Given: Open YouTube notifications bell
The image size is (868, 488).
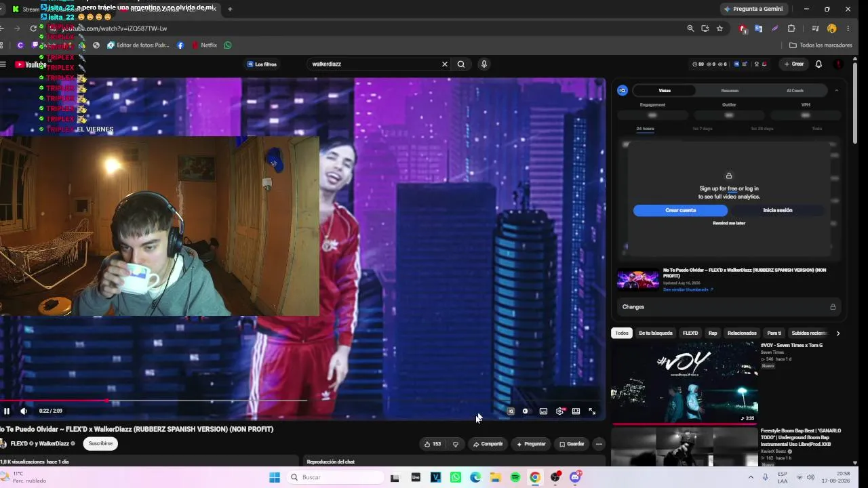Looking at the screenshot, I should [818, 64].
